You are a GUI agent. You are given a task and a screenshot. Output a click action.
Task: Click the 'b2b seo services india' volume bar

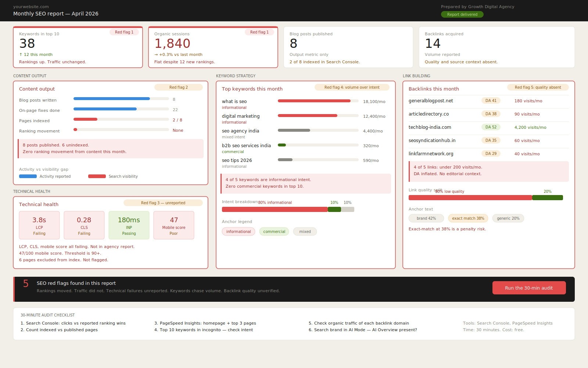318,145
